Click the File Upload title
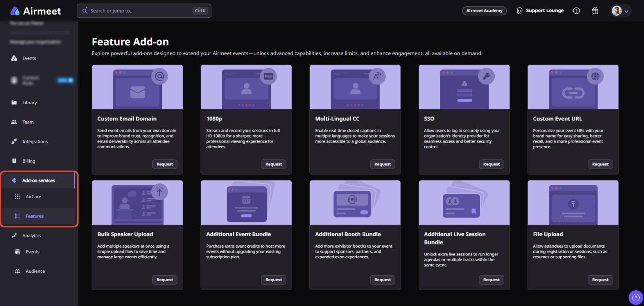The width and height of the screenshot is (644, 306). [548, 235]
